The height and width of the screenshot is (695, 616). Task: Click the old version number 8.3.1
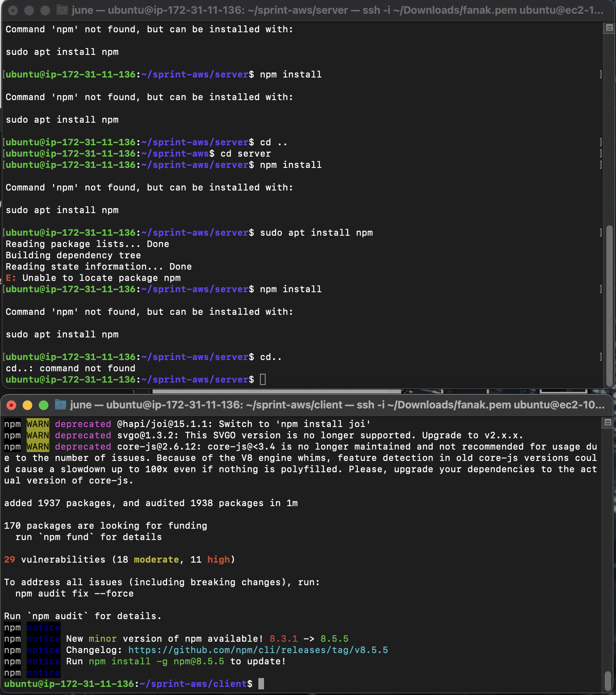click(284, 639)
